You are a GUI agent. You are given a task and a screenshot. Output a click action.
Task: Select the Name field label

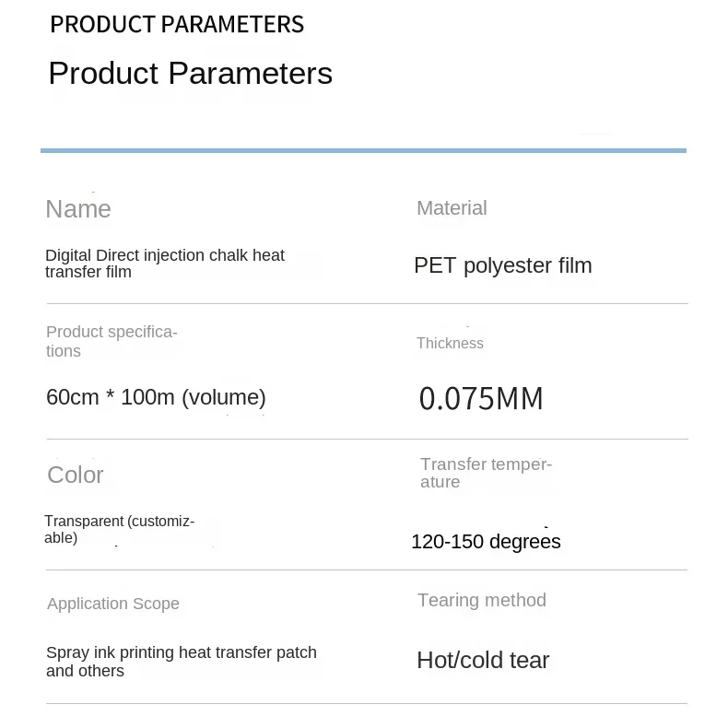(78, 209)
